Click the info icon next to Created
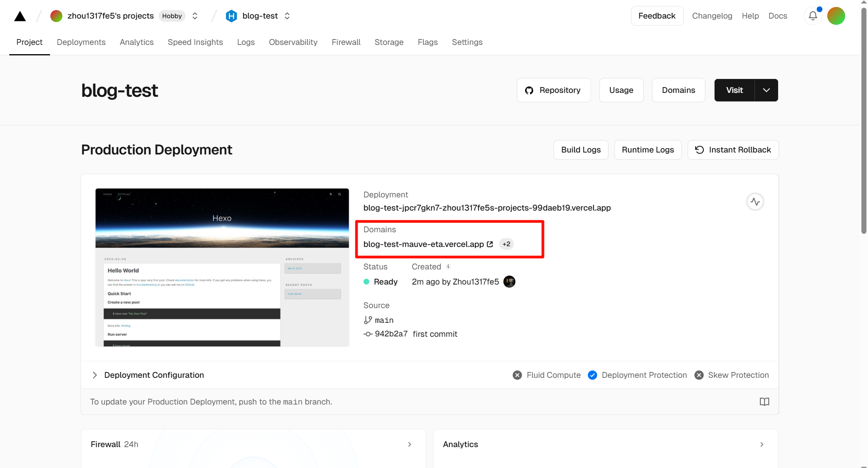Image resolution: width=868 pixels, height=468 pixels. [448, 266]
